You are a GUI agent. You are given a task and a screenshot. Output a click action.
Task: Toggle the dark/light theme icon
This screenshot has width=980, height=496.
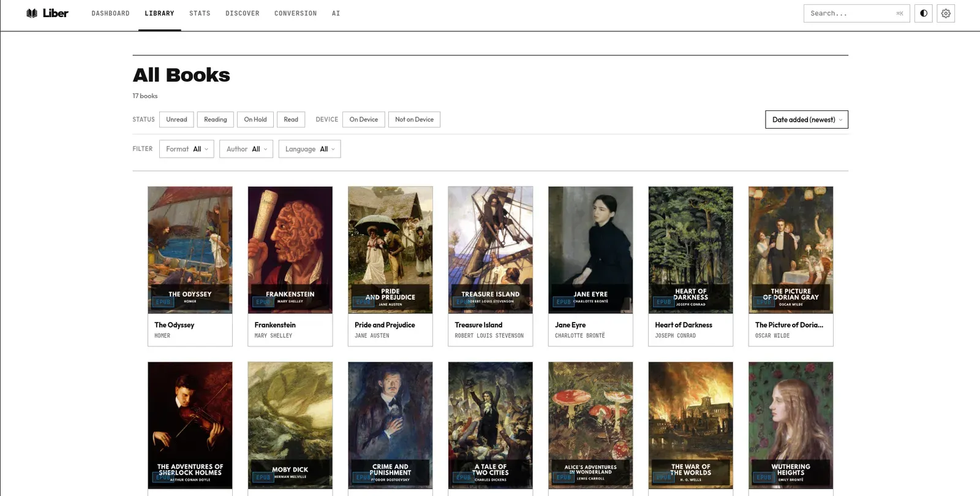(x=924, y=13)
